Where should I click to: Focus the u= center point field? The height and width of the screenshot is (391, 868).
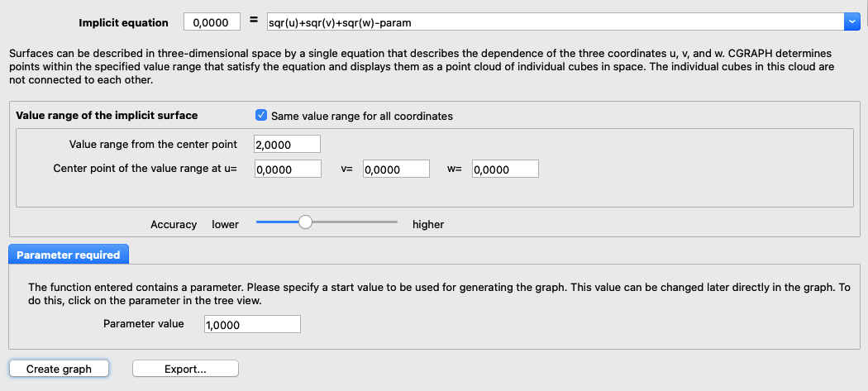coord(287,169)
